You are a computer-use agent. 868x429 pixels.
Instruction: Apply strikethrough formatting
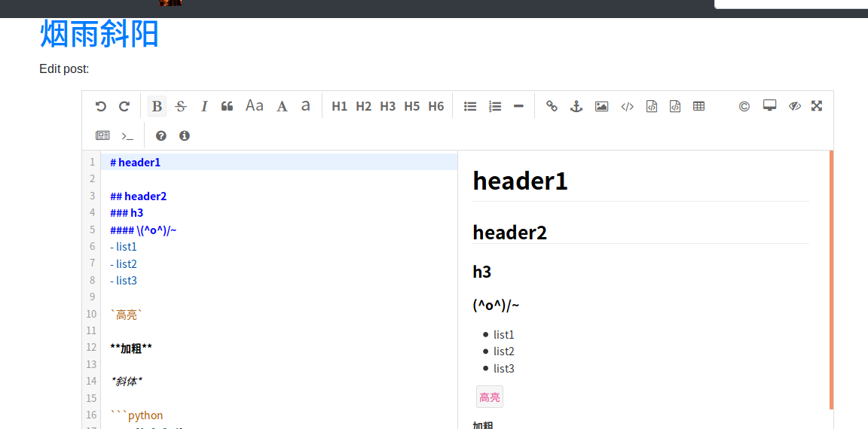pos(181,106)
